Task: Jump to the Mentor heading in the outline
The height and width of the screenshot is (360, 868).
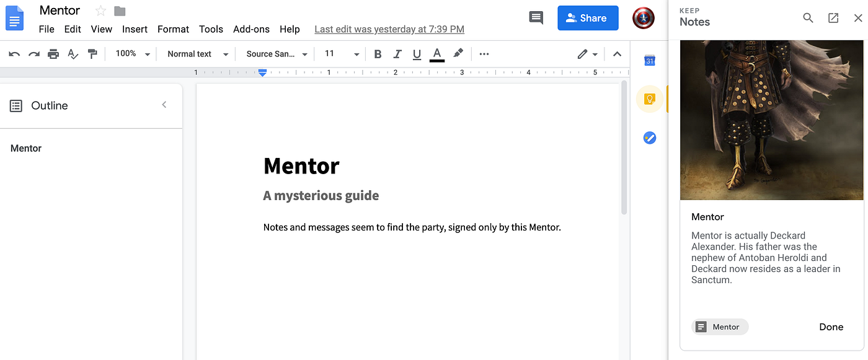Action: [x=26, y=148]
